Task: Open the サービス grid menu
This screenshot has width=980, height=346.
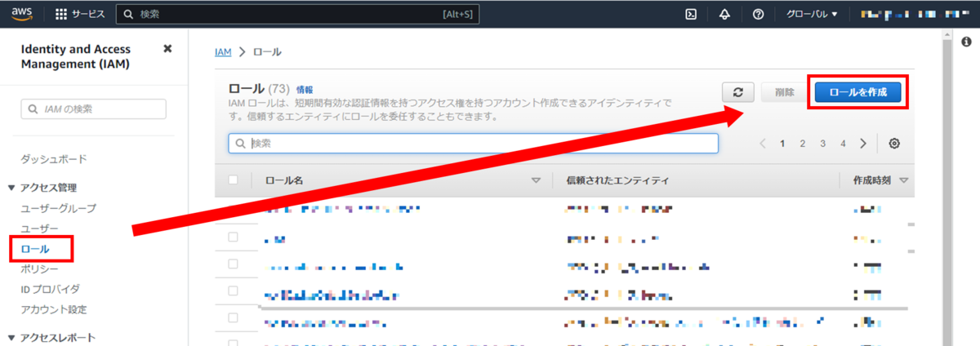Action: [80, 14]
